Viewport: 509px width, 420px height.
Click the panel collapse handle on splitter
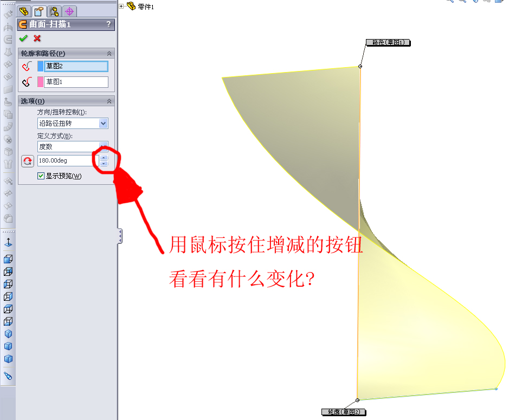120,236
